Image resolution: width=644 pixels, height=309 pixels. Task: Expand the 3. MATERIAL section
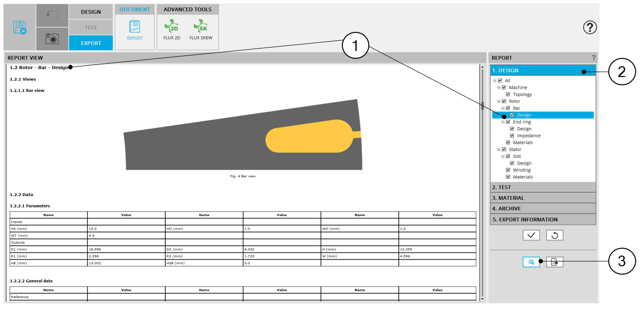[542, 198]
